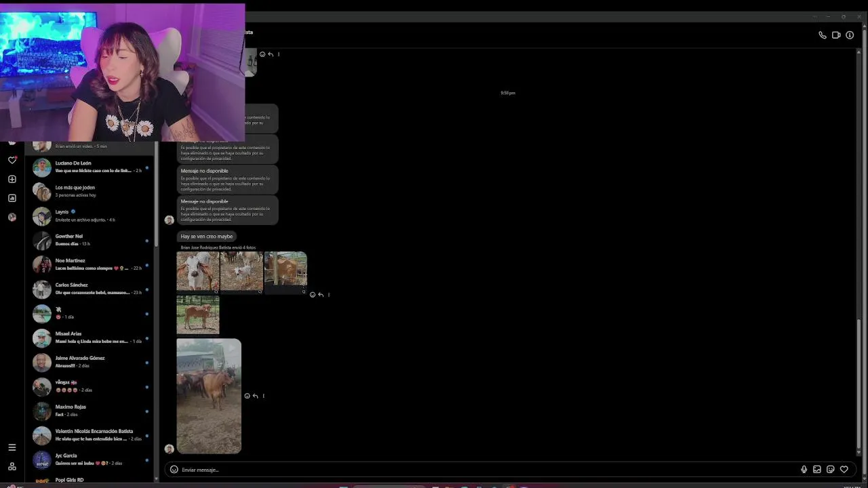
Task: Open Laynis conversation
Action: pyautogui.click(x=90, y=216)
